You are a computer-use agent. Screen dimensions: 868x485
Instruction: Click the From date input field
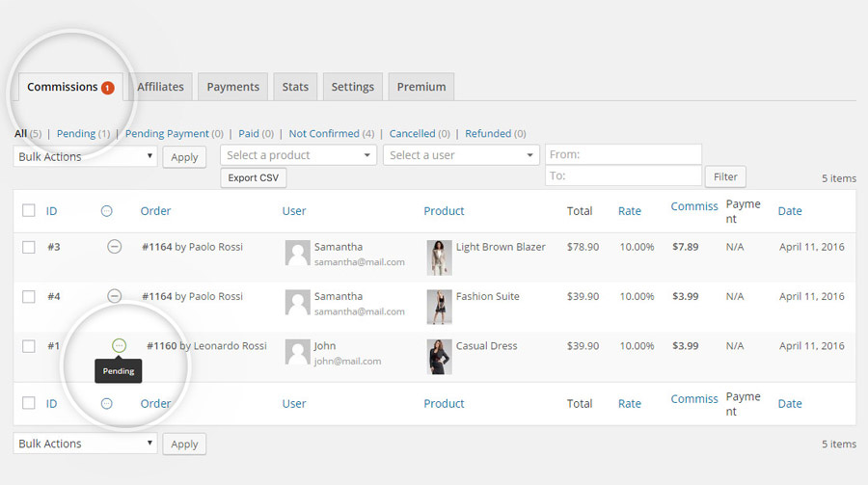[623, 154]
